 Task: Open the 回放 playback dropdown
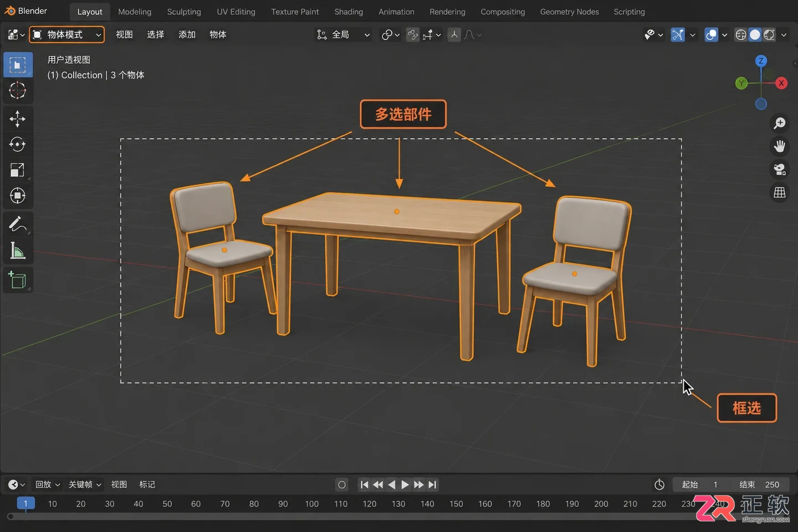point(48,485)
